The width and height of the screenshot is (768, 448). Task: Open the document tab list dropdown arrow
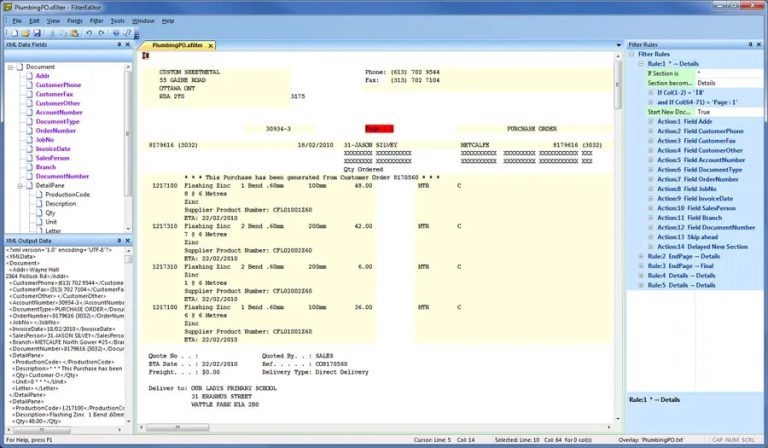click(619, 45)
